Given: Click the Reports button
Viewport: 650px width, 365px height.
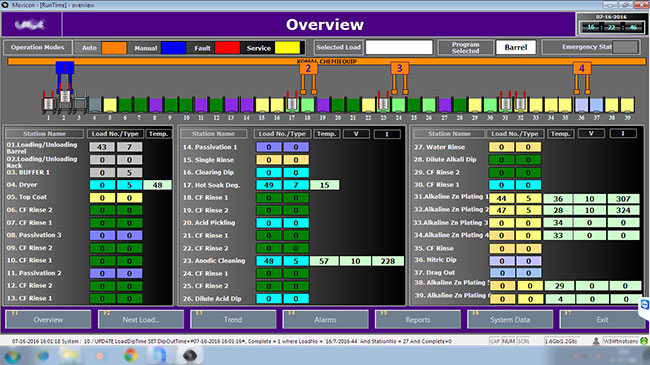Looking at the screenshot, I should point(418,319).
